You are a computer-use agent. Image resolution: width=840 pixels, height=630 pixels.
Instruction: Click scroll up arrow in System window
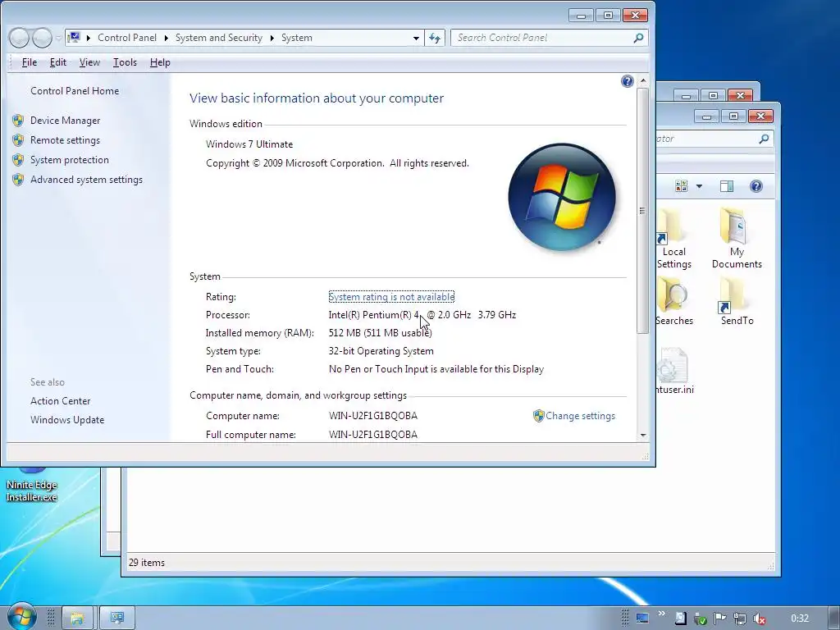pyautogui.click(x=643, y=81)
